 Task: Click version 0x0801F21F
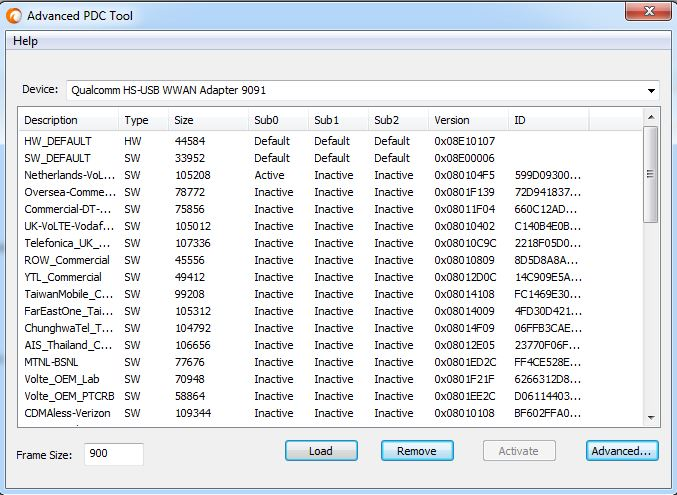[x=464, y=379]
